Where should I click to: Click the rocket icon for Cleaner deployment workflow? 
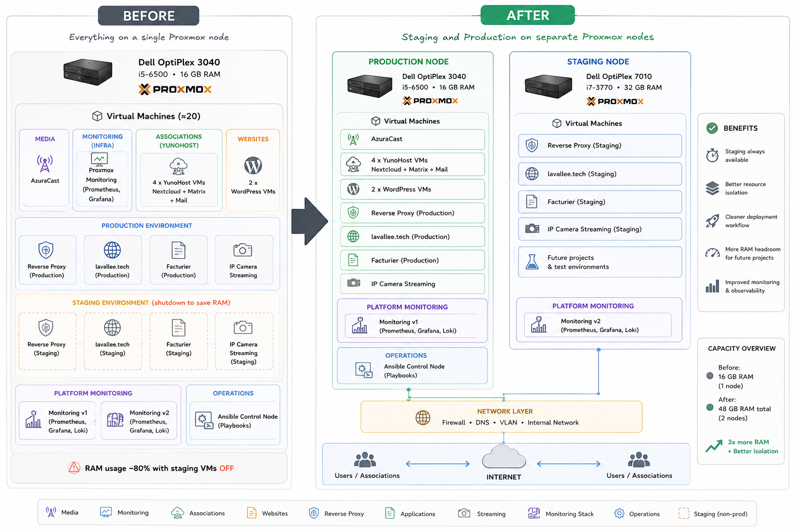[712, 221]
